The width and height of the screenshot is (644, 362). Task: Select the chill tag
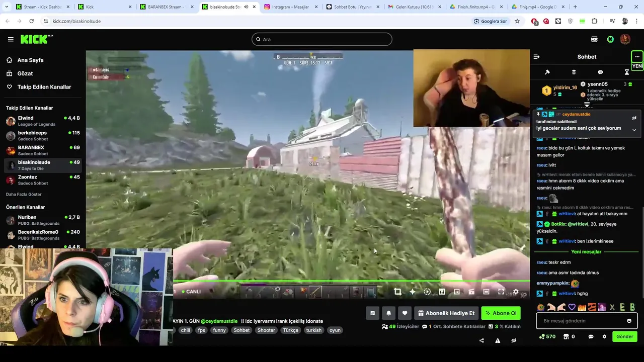(x=186, y=330)
